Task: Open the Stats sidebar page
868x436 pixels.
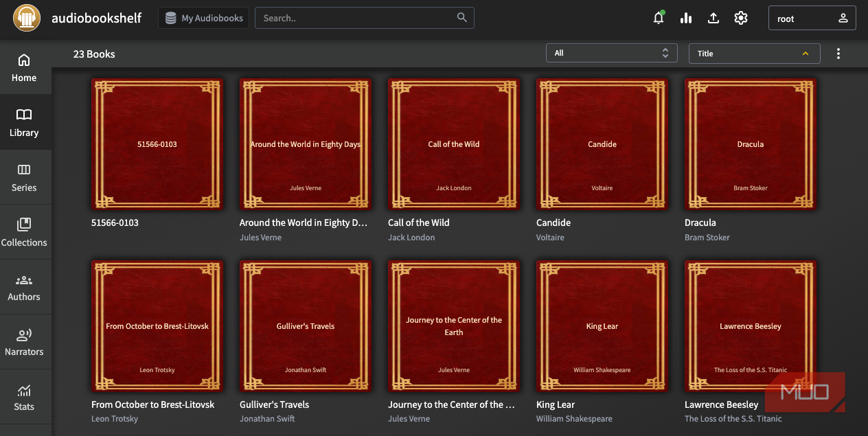Action: tap(24, 397)
